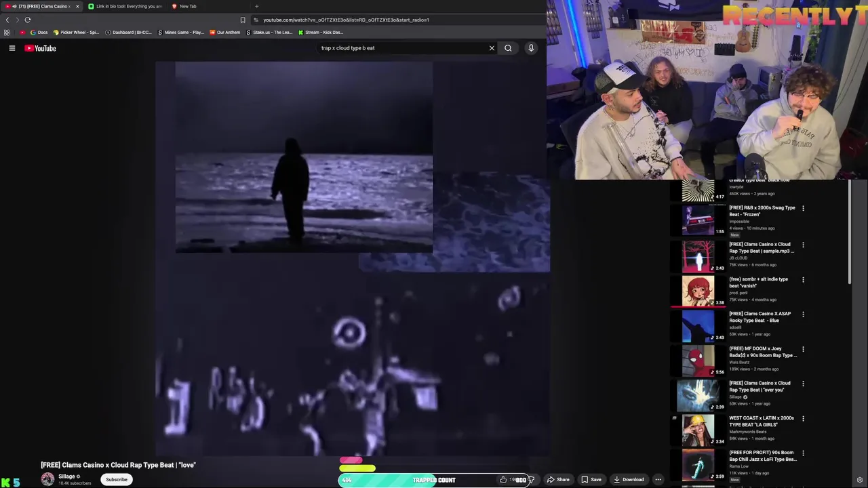The image size is (868, 488).
Task: Open the "over you" type beat thumbnail
Action: 698,394
